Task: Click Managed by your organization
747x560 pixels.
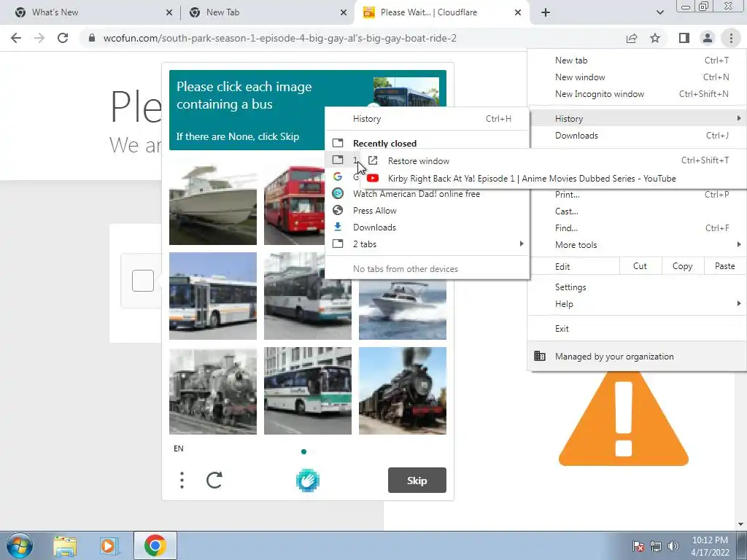Action: (637, 356)
